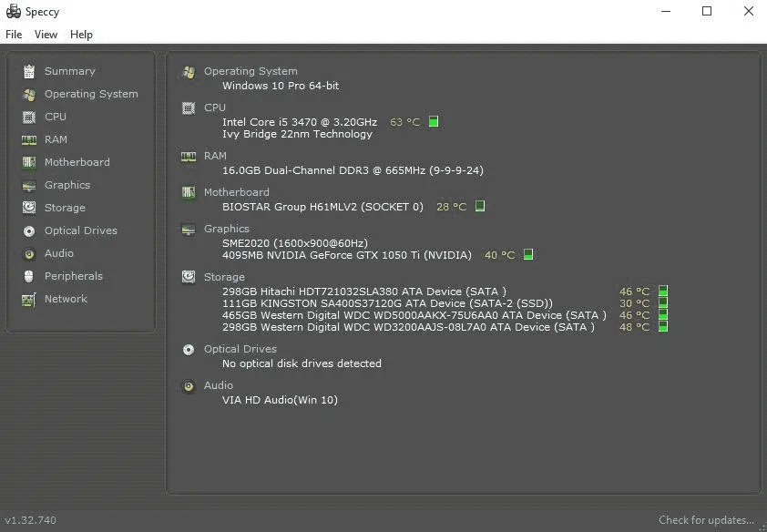Viewport: 767px width, 532px height.
Task: Click the RAM heading in main panel
Action: tap(215, 156)
